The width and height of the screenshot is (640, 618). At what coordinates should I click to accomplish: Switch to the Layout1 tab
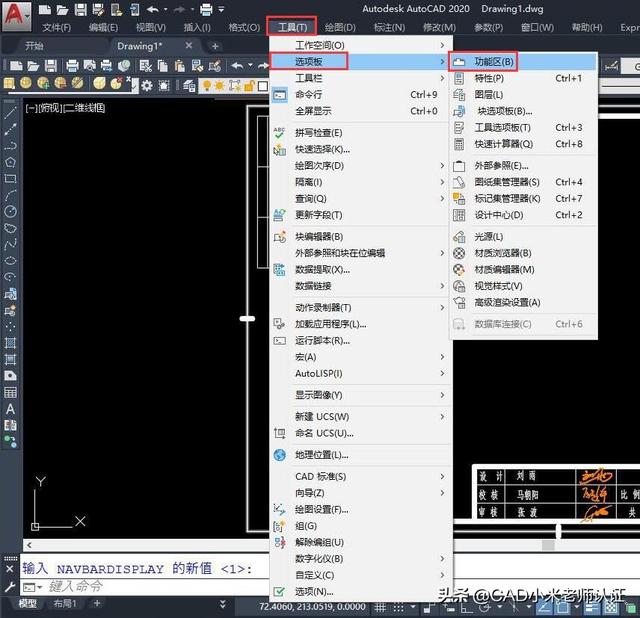tap(65, 603)
